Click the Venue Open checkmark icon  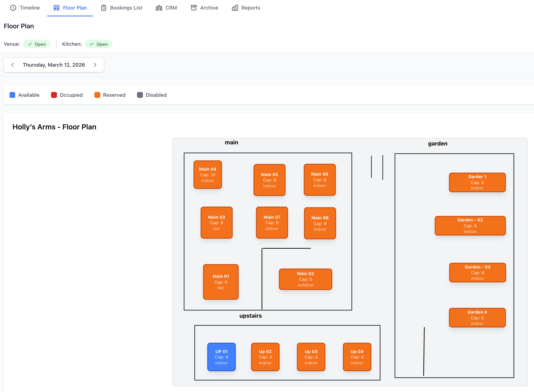[x=30, y=44]
